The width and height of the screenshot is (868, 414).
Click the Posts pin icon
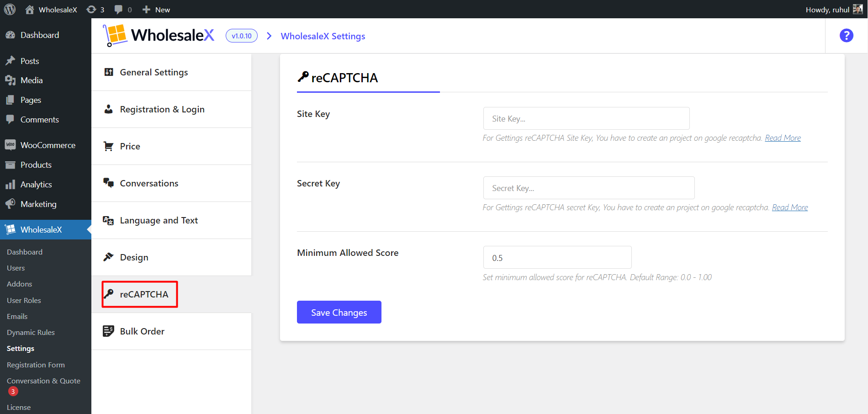point(10,61)
